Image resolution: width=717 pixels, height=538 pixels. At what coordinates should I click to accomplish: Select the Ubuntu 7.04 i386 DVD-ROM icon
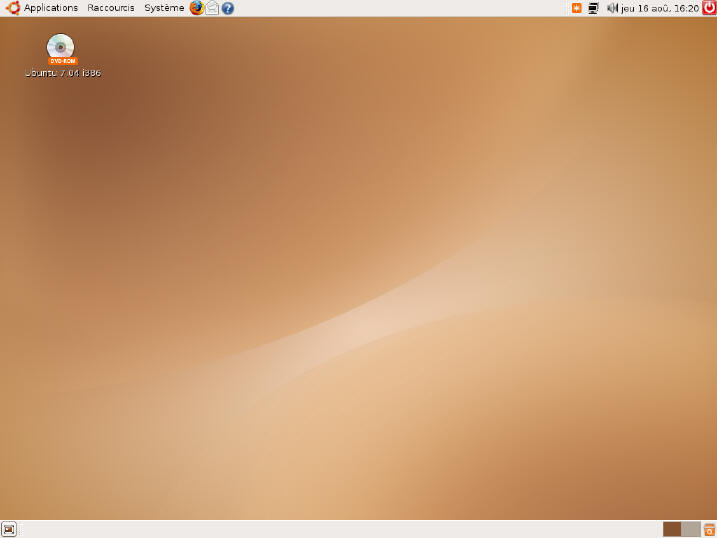tap(61, 48)
